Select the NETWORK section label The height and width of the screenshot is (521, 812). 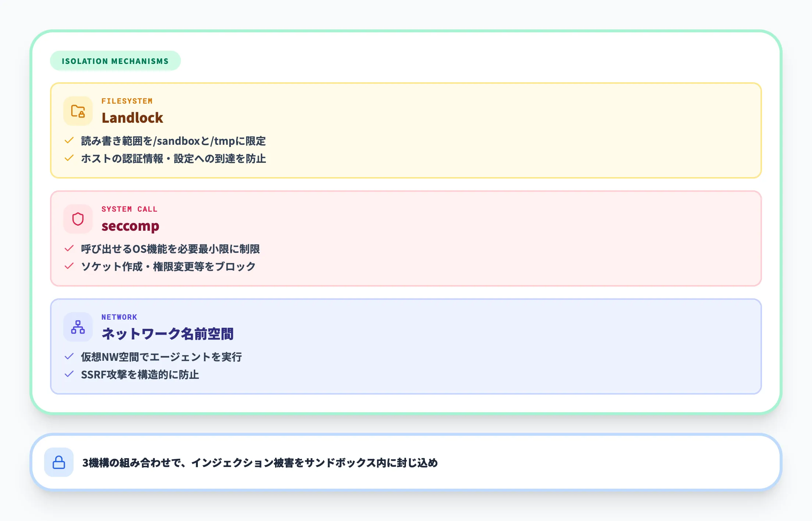pos(120,317)
